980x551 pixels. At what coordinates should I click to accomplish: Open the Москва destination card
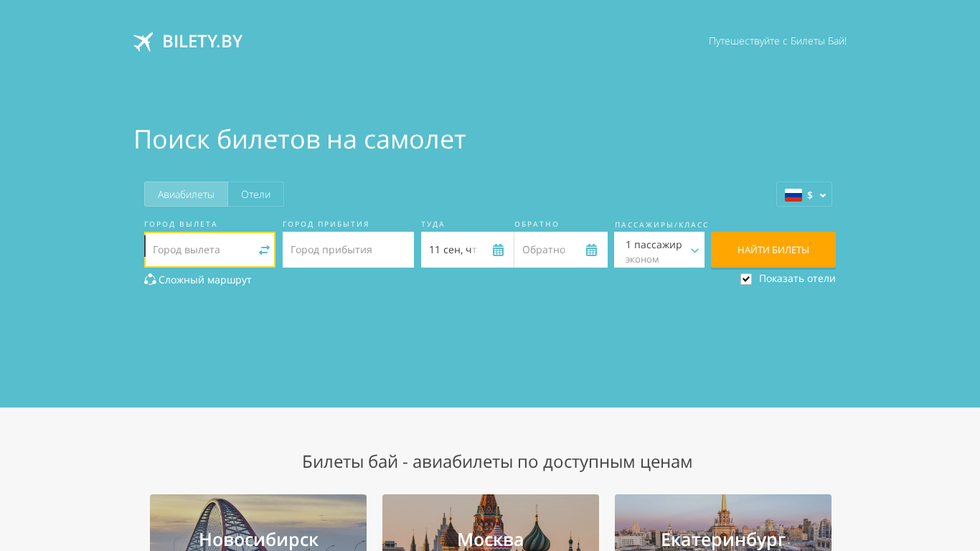pos(491,523)
